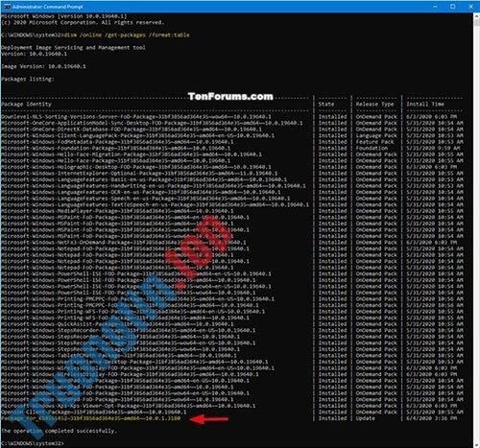Viewport: 480px width, 448px height.
Task: Select the Windows-Client-LanguagePack-Package row
Action: click(x=232, y=135)
